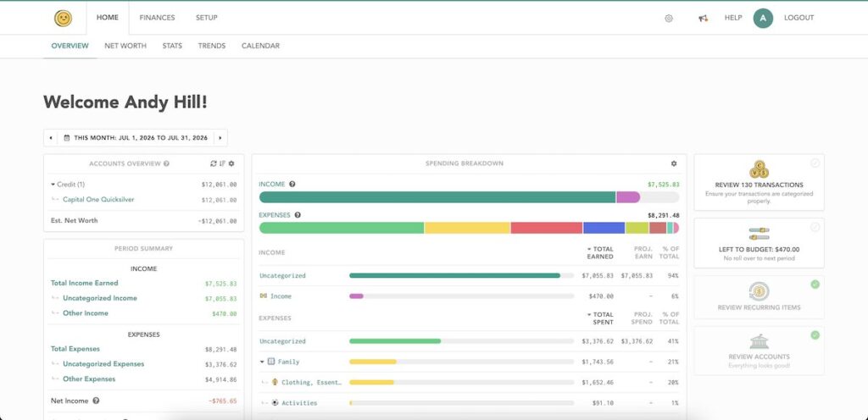
Task: Click the recurring coin icon
Action: [x=759, y=291]
